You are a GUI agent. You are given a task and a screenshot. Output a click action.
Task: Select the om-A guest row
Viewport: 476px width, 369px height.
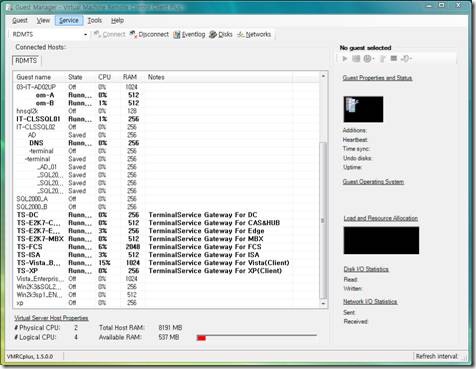[x=166, y=95]
